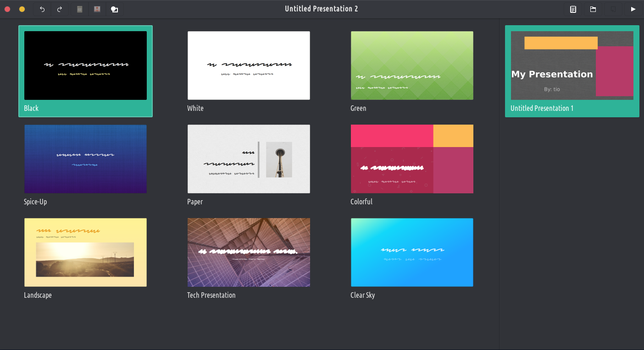Open a file with the folder icon
The height and width of the screenshot is (350, 644).
[x=593, y=9]
